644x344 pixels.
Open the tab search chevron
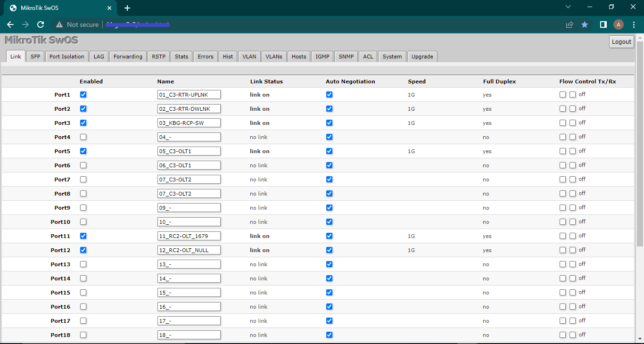[568, 7]
